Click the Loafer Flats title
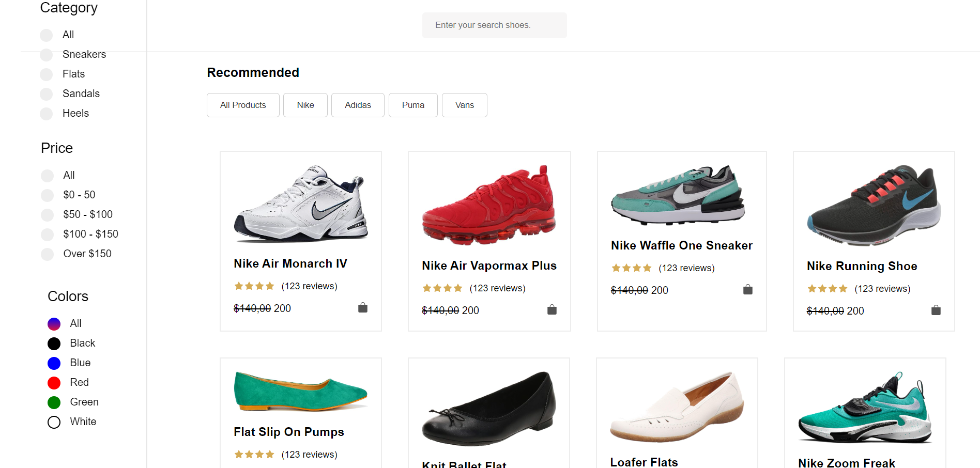980x468 pixels. pos(644,462)
